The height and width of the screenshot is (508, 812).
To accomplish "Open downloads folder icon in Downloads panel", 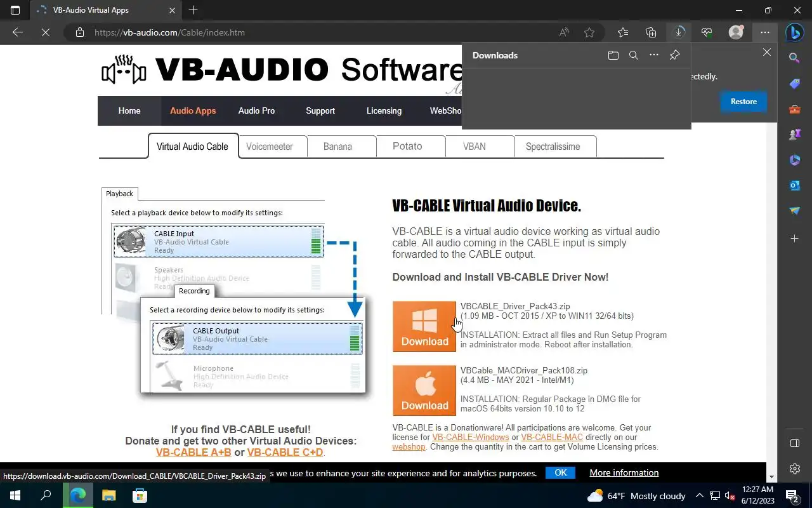I will 613,55.
